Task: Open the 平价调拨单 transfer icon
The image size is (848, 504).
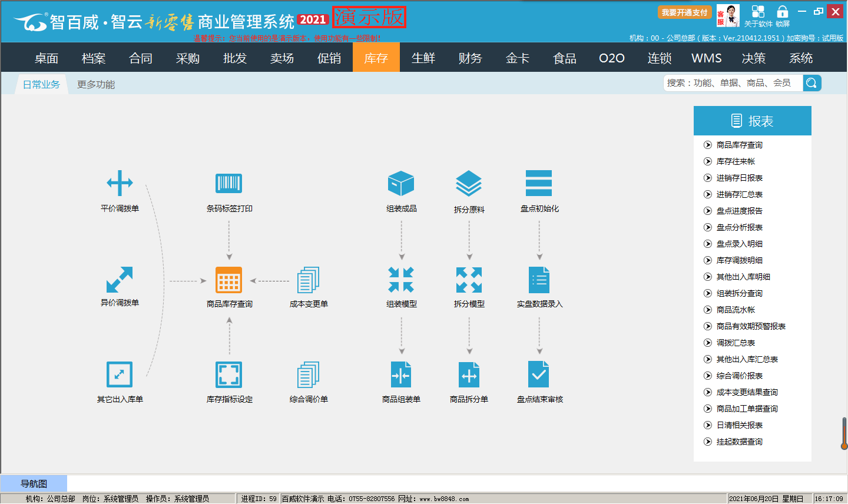Action: point(120,183)
